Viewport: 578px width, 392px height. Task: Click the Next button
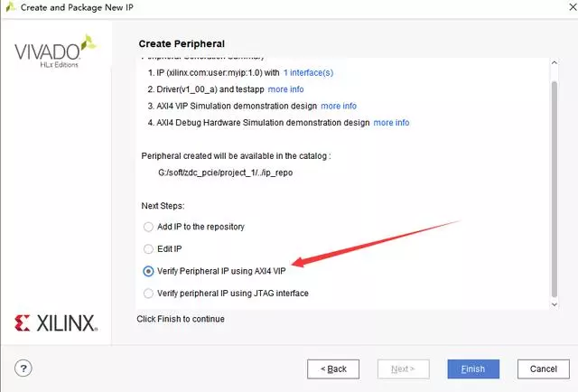tap(404, 369)
